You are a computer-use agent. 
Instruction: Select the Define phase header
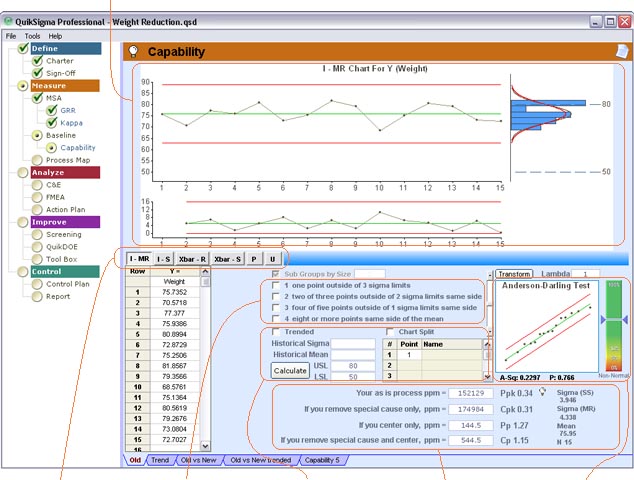66,49
